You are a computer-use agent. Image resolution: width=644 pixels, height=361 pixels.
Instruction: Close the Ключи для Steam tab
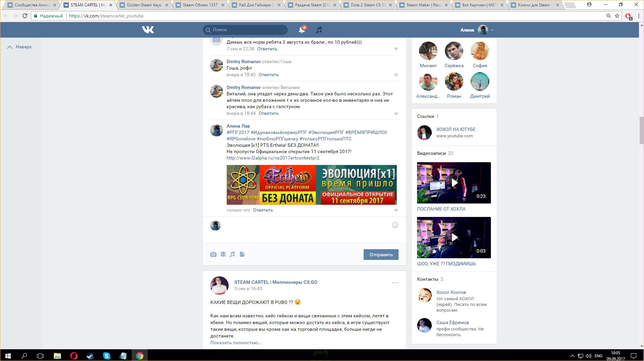click(558, 5)
